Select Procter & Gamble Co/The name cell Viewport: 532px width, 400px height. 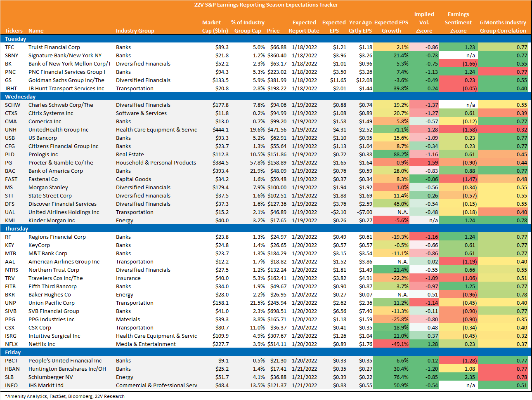(x=61, y=162)
